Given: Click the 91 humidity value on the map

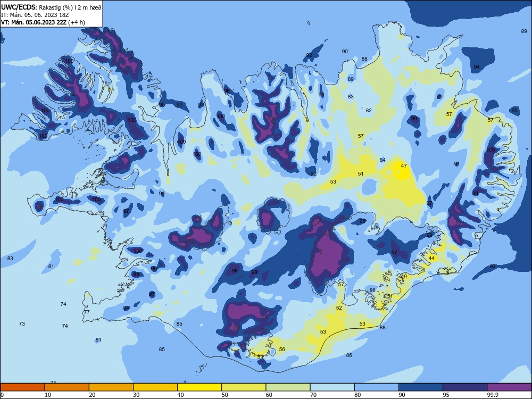Looking at the screenshot, I should coord(457,164).
